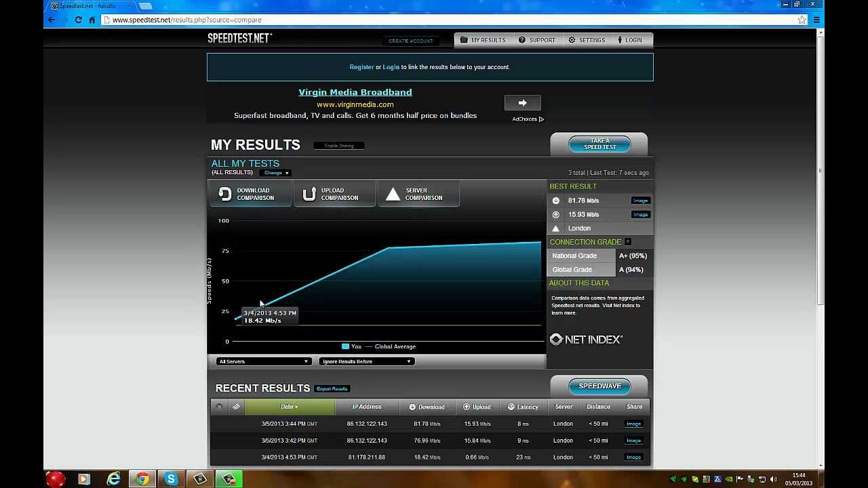Sort results by Latency column

524,407
